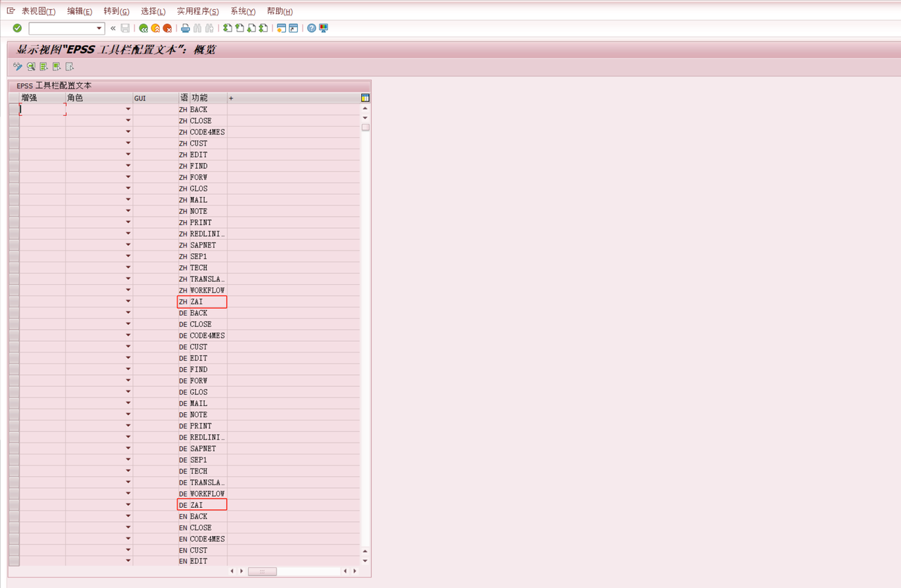
Task: Open the Help question mark icon
Action: (x=312, y=28)
